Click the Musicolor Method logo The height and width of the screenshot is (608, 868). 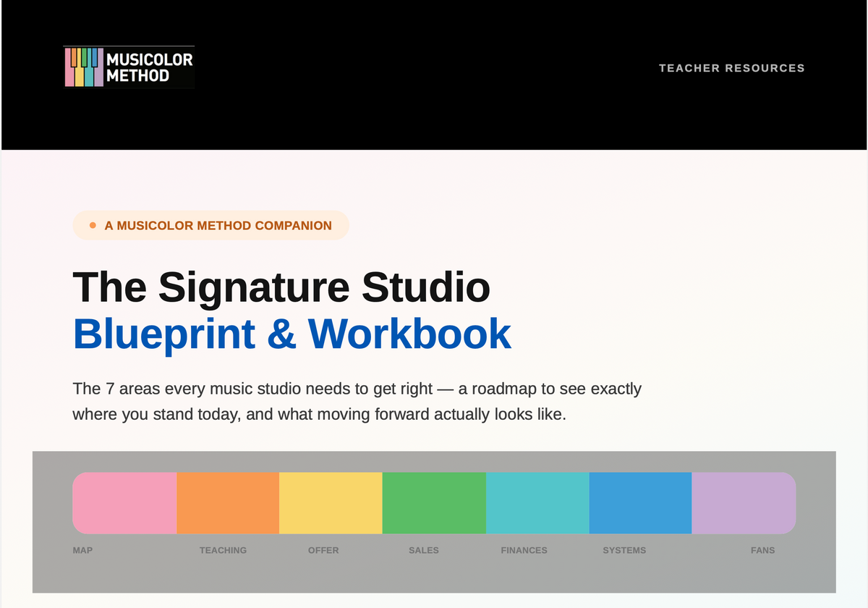point(129,67)
